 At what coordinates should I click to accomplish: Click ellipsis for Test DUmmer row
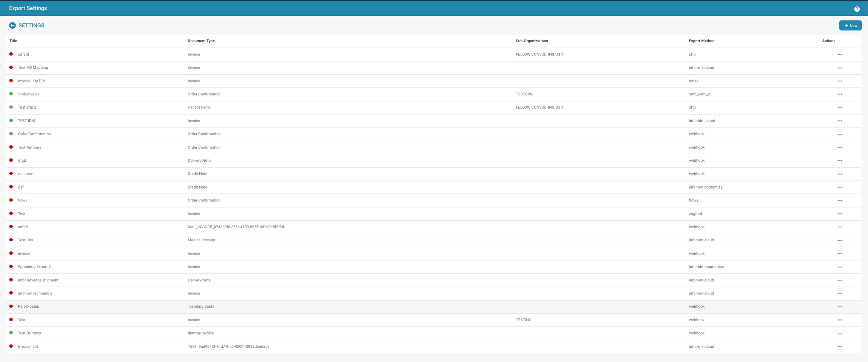coord(840,333)
